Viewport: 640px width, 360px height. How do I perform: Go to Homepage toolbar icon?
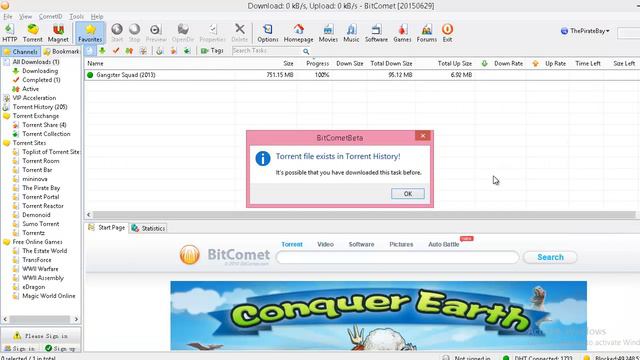click(298, 33)
